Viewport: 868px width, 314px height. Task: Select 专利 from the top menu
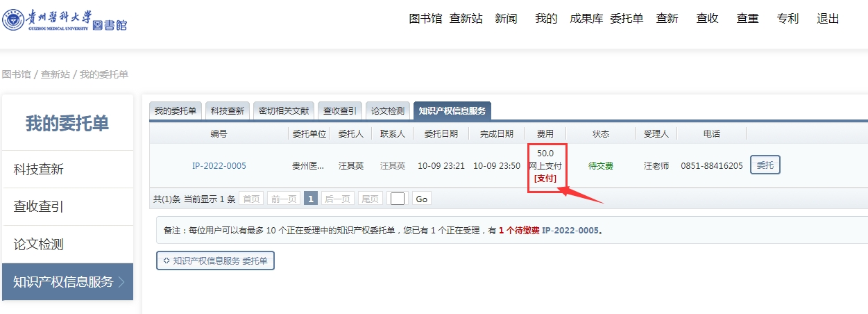point(788,19)
